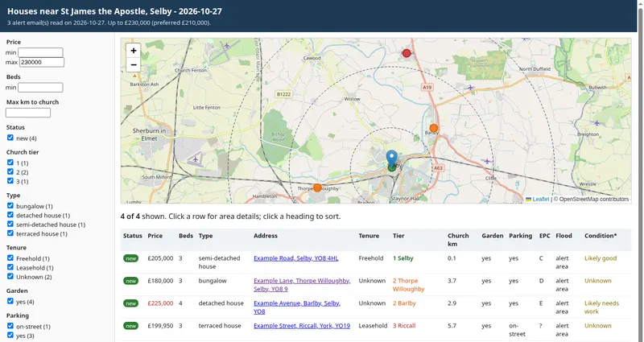Zoom out on the map
Screen dimensions: 644x342
[134, 65]
